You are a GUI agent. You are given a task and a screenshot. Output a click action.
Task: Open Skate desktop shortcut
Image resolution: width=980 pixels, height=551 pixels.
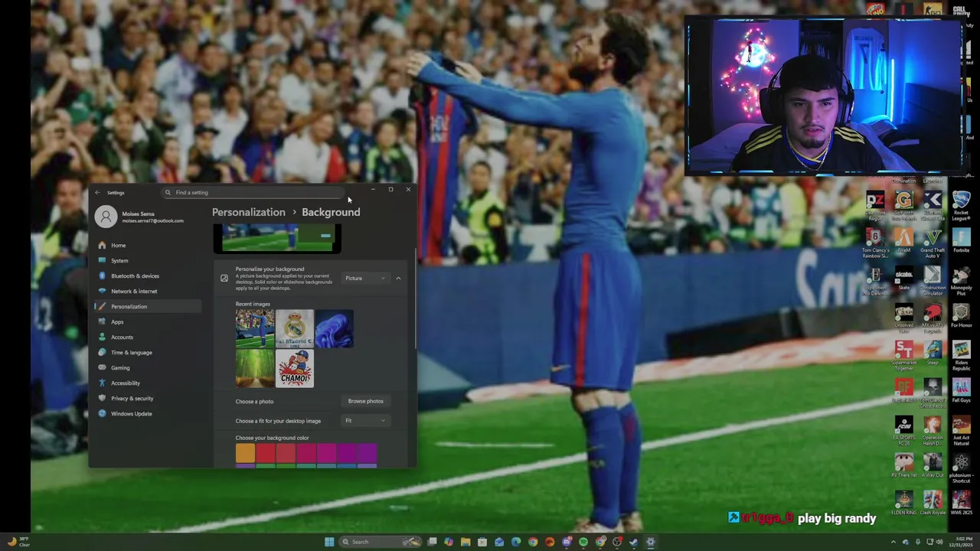click(904, 279)
